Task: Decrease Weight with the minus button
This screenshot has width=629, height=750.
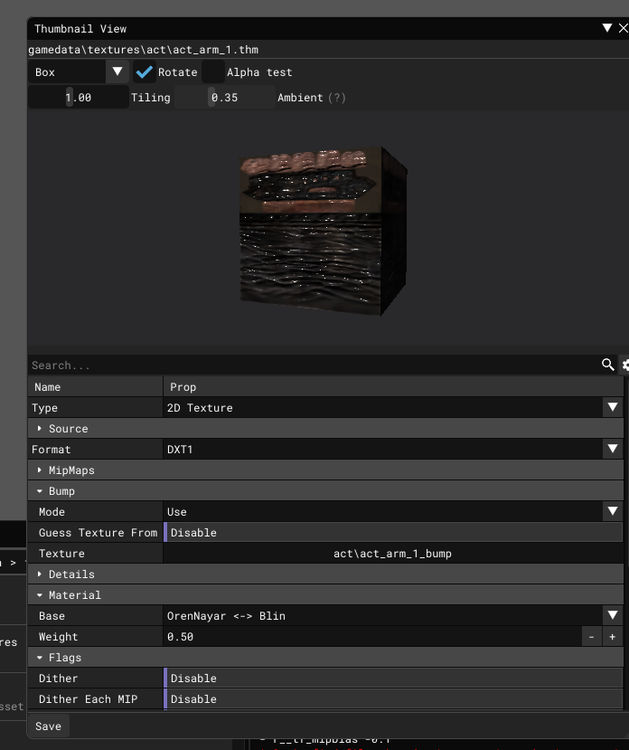Action: coord(592,637)
